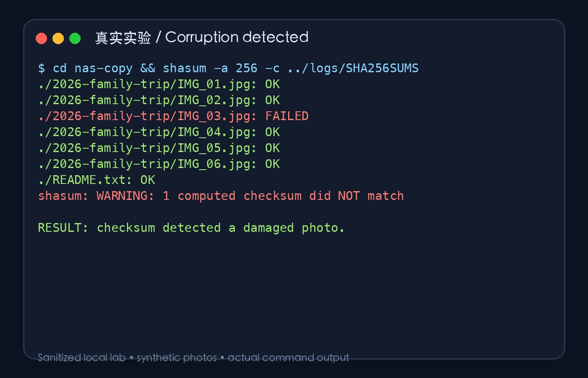The image size is (588, 378).
Task: Click the IMG_05.jpg OK line
Action: click(x=159, y=148)
